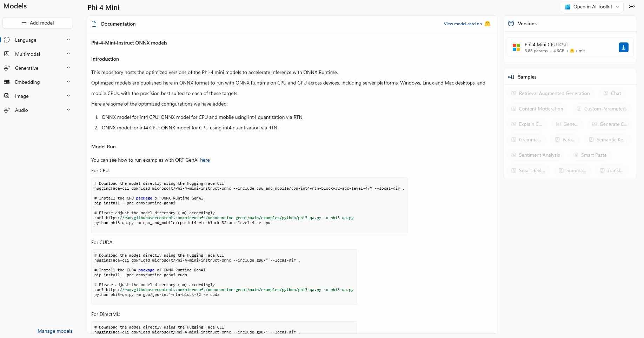Select the 'Generate C...' sample chip
The width and height of the screenshot is (644, 338).
610,124
